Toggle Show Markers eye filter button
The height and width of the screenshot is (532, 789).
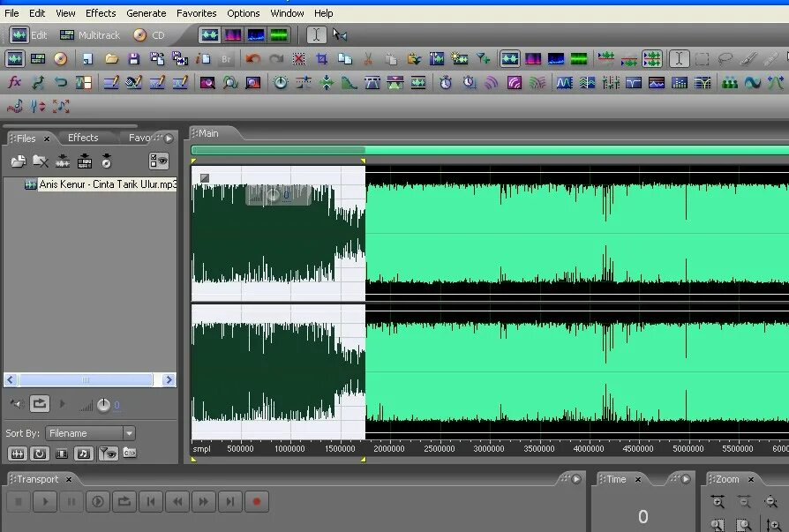(108, 453)
